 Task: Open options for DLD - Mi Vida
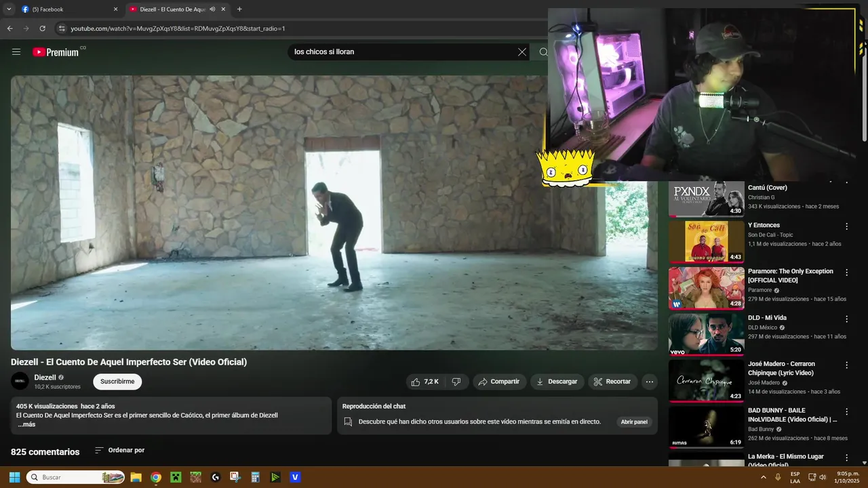846,319
